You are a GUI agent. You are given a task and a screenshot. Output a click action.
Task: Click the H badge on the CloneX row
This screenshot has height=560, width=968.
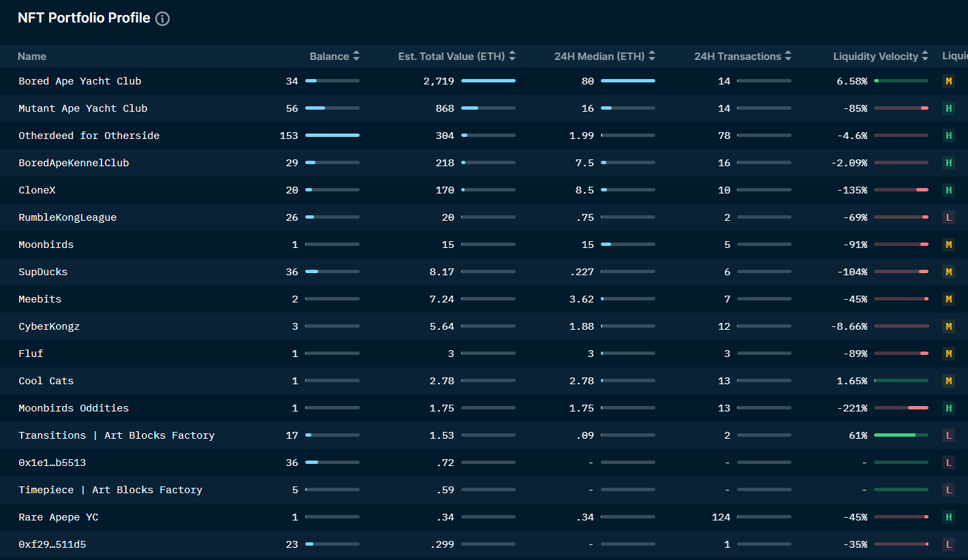[x=948, y=190]
